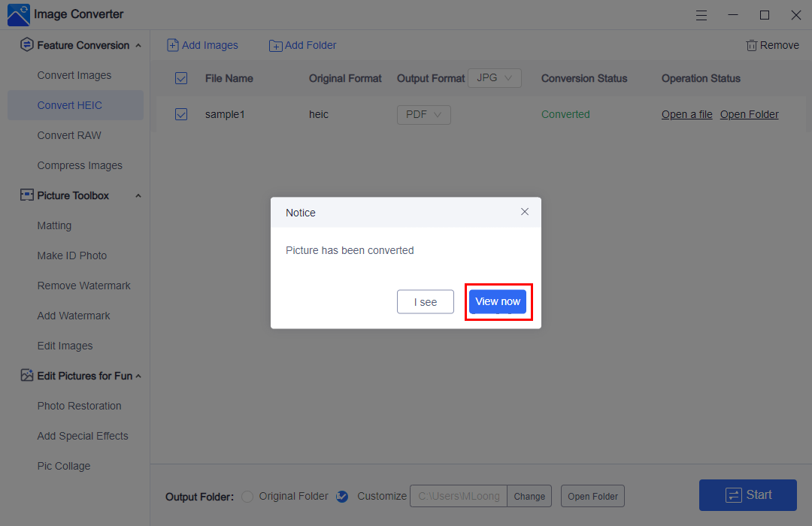Viewport: 812px width, 526px height.
Task: Select Convert HEIC in sidebar
Action: (76, 105)
